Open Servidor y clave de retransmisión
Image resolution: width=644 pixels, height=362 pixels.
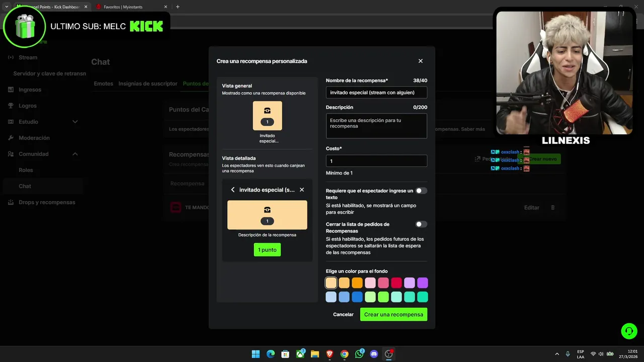49,73
